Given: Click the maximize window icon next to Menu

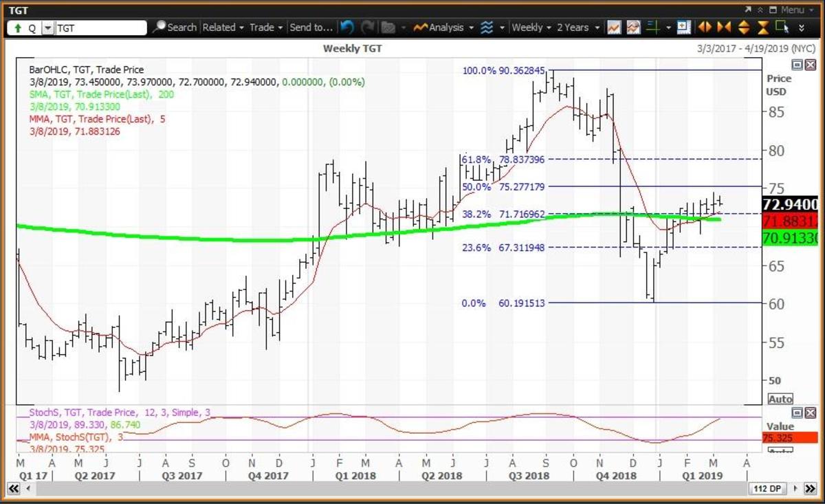Looking at the screenshot, I should pos(773,10).
